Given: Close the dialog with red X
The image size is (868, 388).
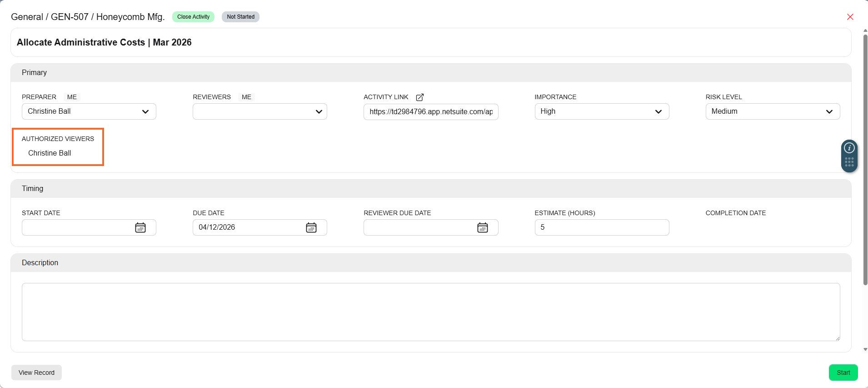Looking at the screenshot, I should click(850, 17).
